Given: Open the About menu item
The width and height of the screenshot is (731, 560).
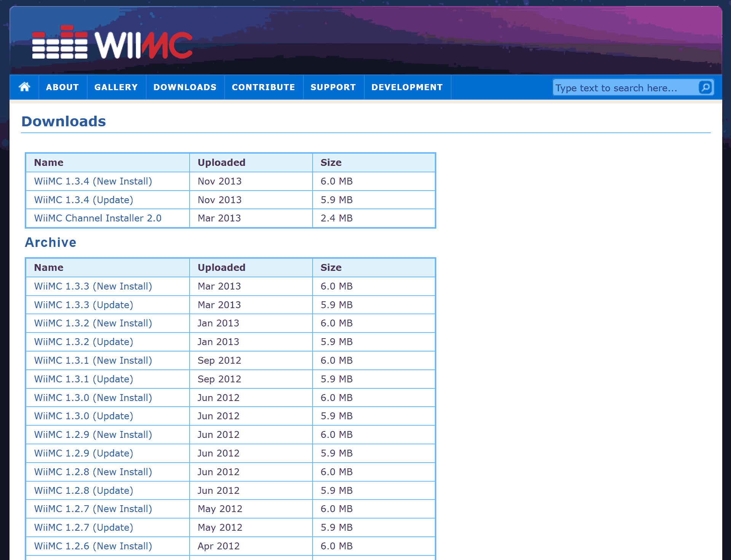Looking at the screenshot, I should coord(62,87).
